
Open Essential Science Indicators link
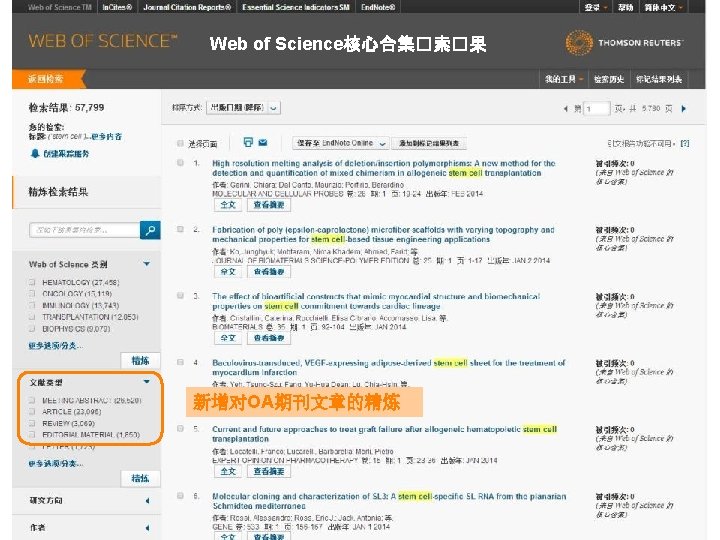pos(296,7)
